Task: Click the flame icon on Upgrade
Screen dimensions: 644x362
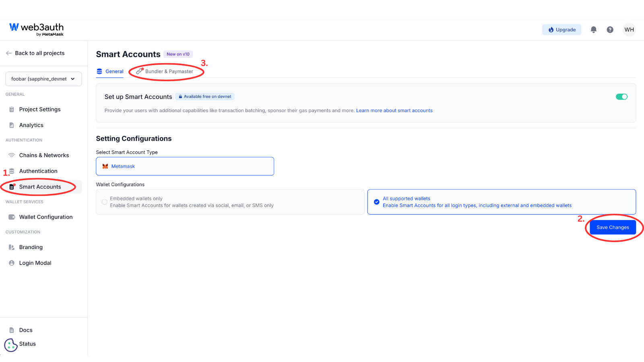Action: point(551,30)
